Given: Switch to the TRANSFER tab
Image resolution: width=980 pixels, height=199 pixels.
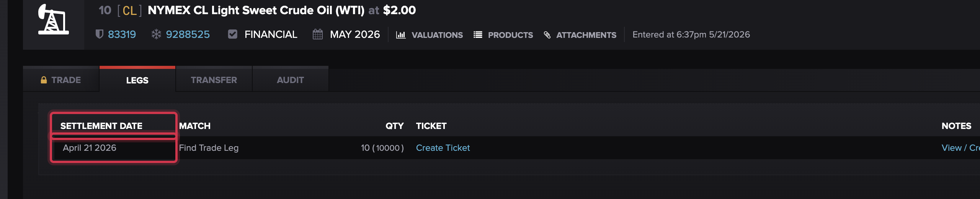Looking at the screenshot, I should click(x=214, y=80).
